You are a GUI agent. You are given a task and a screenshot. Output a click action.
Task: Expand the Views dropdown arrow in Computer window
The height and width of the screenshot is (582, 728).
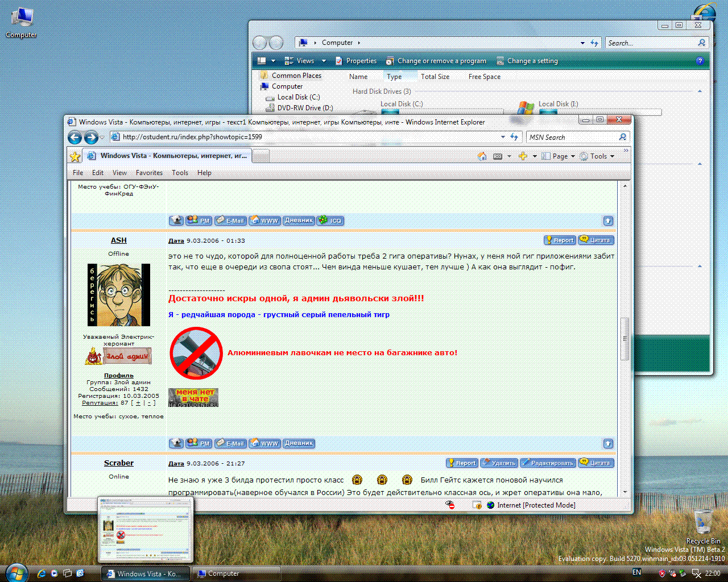pyautogui.click(x=324, y=61)
